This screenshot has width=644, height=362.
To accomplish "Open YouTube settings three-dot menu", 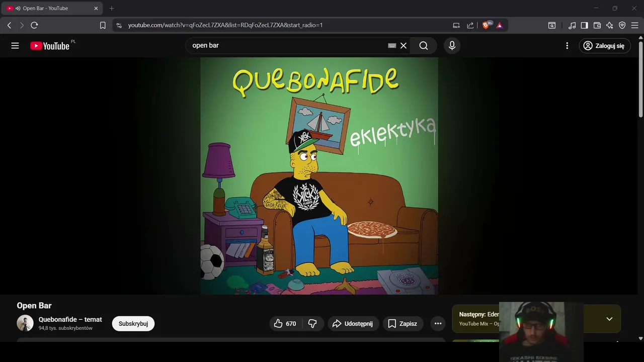I will click(x=567, y=46).
